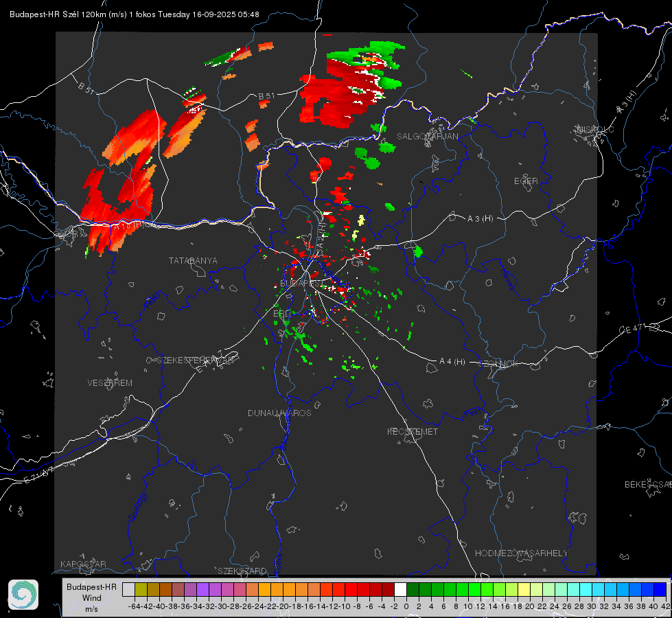Click the HÓDMEZŐVÁSÁRHELY city label
Viewport: 672px width, 618px height.
[x=521, y=553]
